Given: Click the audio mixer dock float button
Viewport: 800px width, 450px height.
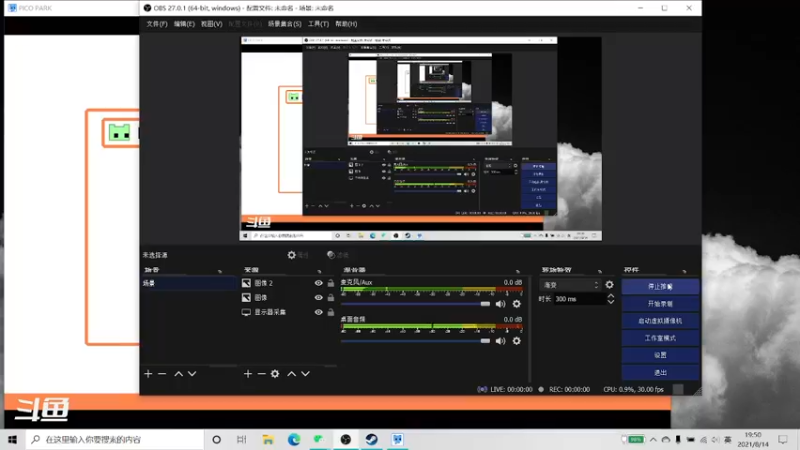Looking at the screenshot, I should coord(518,270).
